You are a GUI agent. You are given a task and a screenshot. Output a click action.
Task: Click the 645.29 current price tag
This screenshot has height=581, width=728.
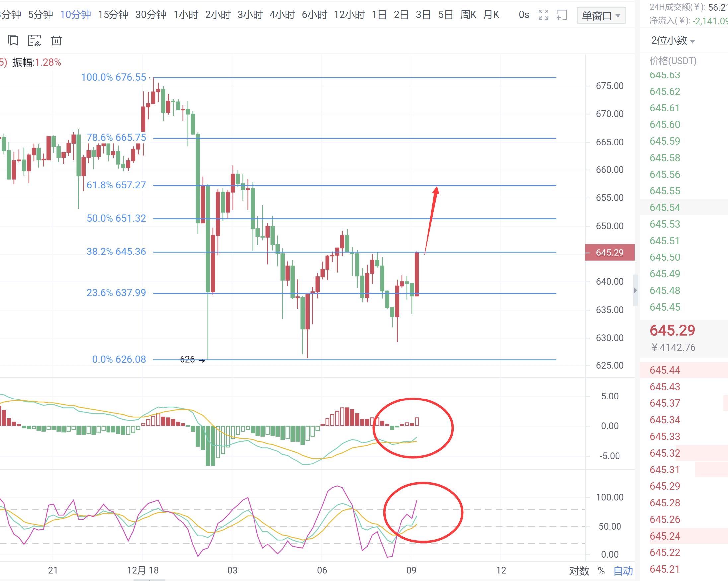coord(610,253)
